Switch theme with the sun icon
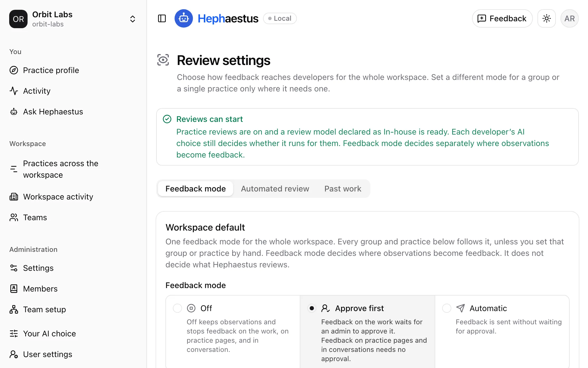 click(547, 18)
